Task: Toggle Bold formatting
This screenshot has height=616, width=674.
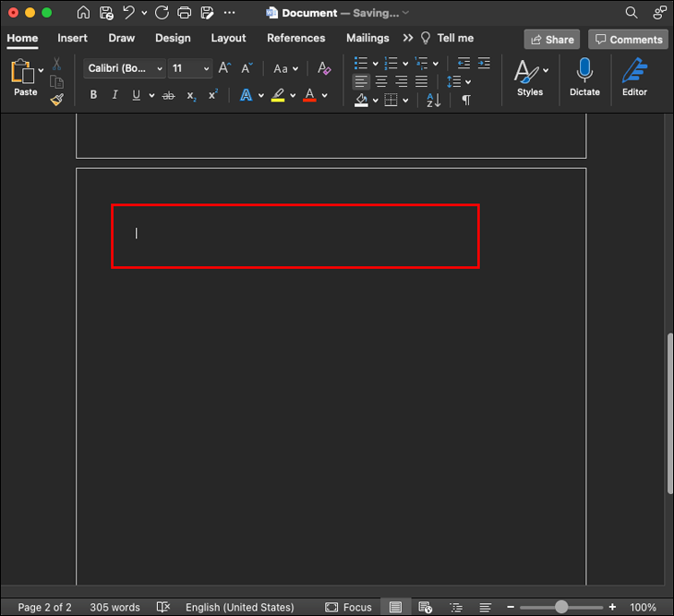Action: 93,95
